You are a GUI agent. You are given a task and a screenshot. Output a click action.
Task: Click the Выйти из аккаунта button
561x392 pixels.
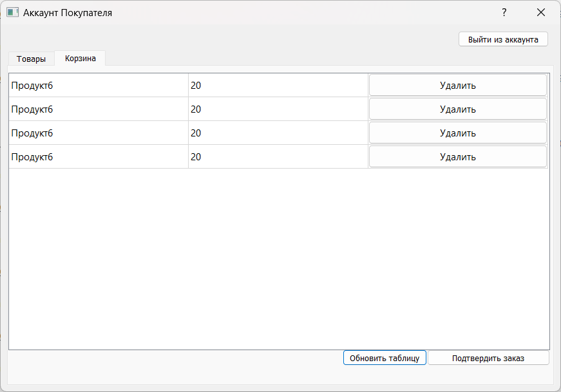[503, 39]
